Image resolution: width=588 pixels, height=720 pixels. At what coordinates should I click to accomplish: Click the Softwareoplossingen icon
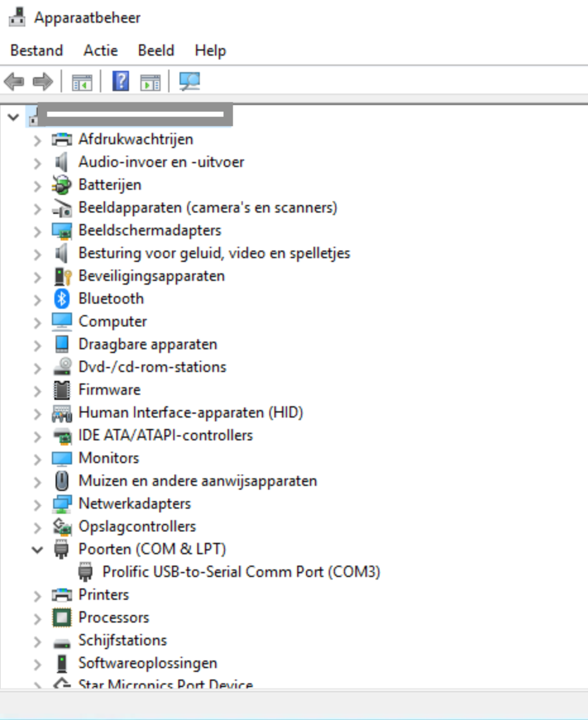point(61,664)
